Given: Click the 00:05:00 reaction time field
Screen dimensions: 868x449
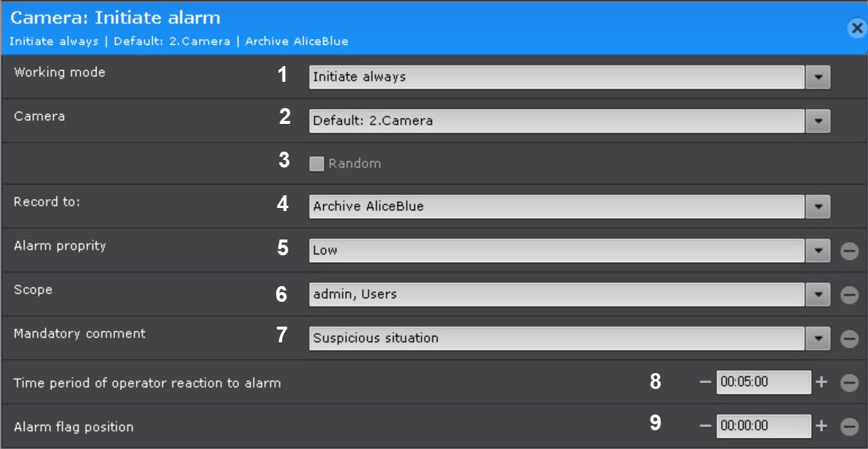Looking at the screenshot, I should point(763,382).
